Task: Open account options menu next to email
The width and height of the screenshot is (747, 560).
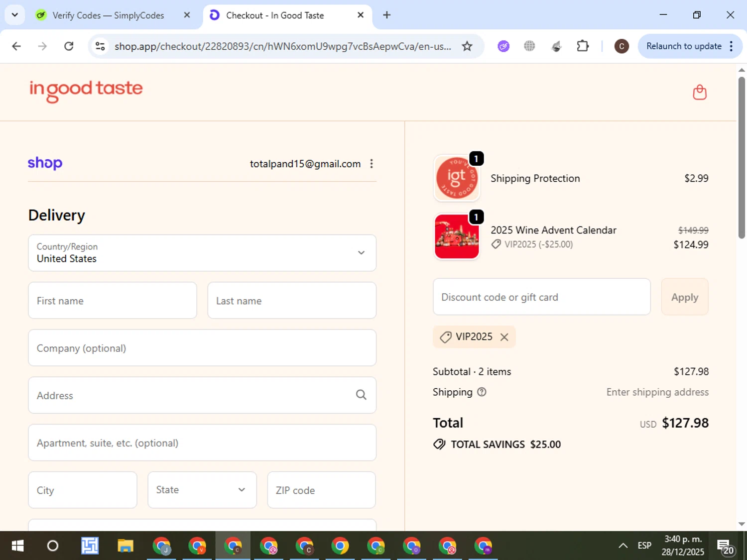Action: (372, 164)
